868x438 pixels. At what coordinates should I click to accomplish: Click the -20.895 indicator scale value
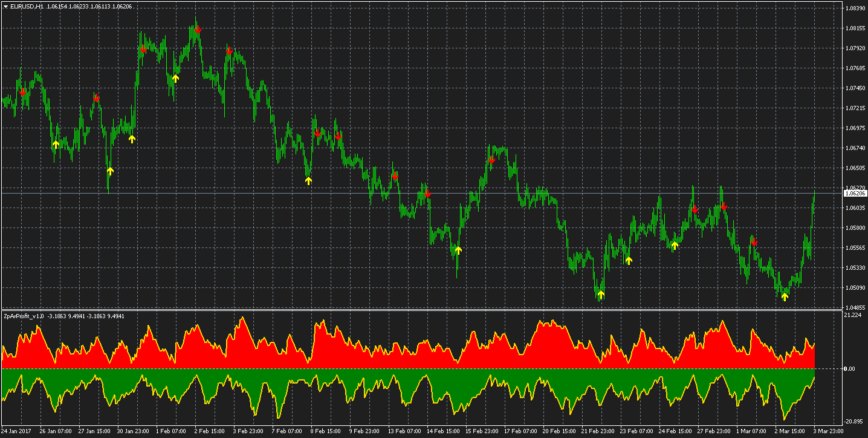point(853,422)
